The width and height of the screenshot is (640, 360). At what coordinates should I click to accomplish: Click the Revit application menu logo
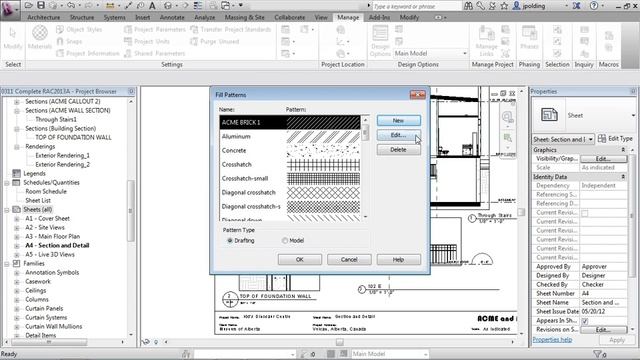(x=9, y=10)
